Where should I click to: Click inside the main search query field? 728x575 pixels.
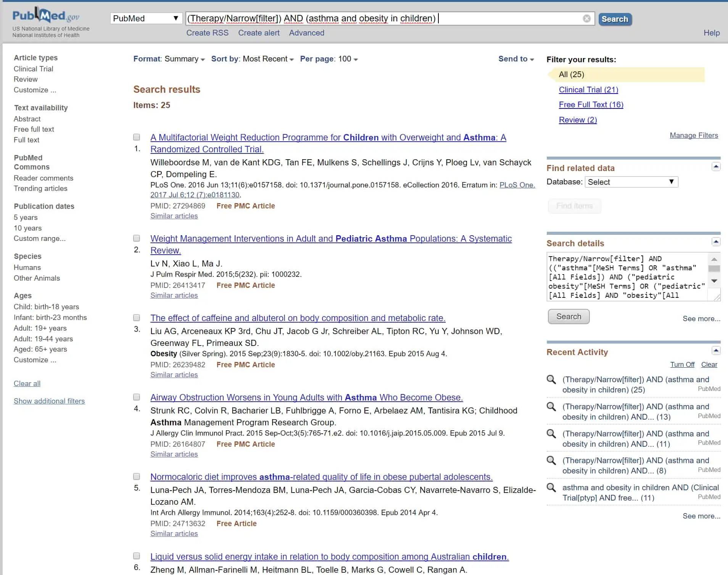(382, 18)
